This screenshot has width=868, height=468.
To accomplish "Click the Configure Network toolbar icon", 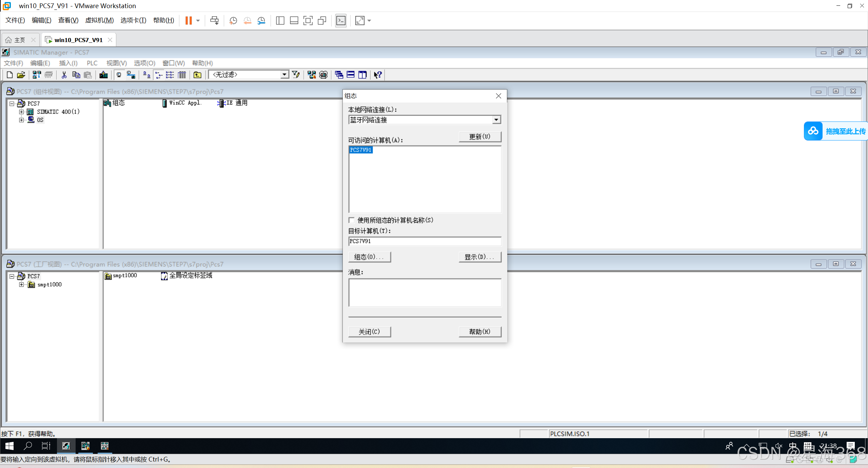I will [311, 75].
